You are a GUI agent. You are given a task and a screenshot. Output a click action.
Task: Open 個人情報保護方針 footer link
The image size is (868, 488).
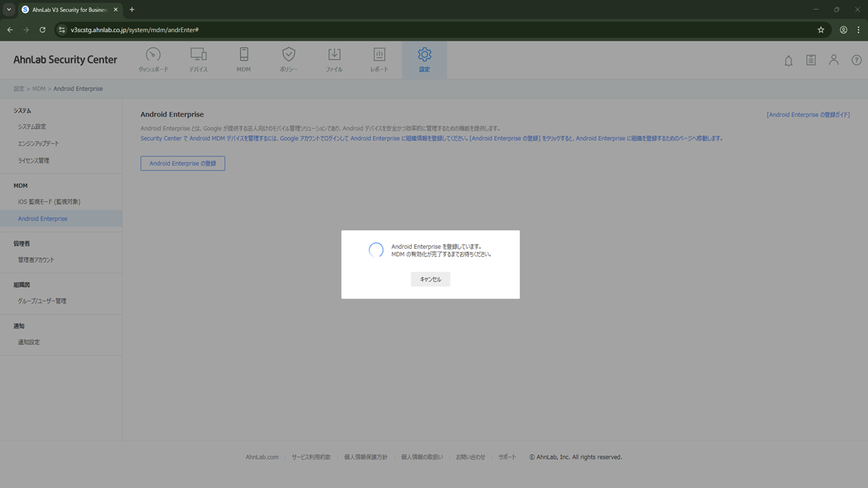[366, 457]
